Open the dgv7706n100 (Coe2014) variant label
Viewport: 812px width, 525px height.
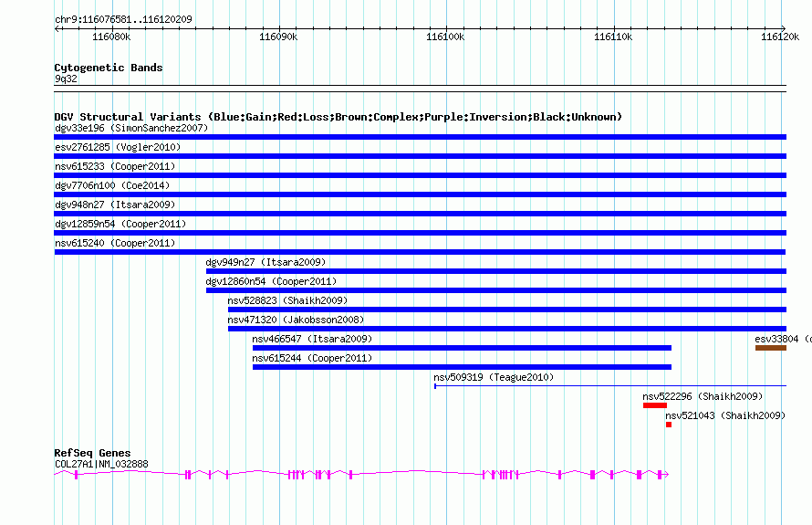(x=112, y=185)
